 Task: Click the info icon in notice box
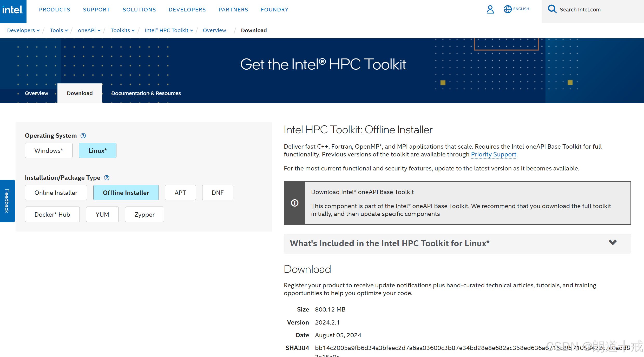click(294, 203)
